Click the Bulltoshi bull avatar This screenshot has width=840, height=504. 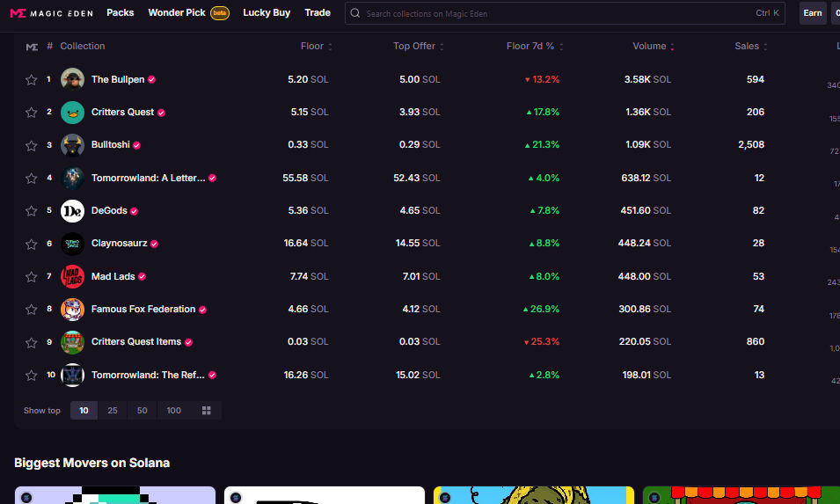[72, 145]
